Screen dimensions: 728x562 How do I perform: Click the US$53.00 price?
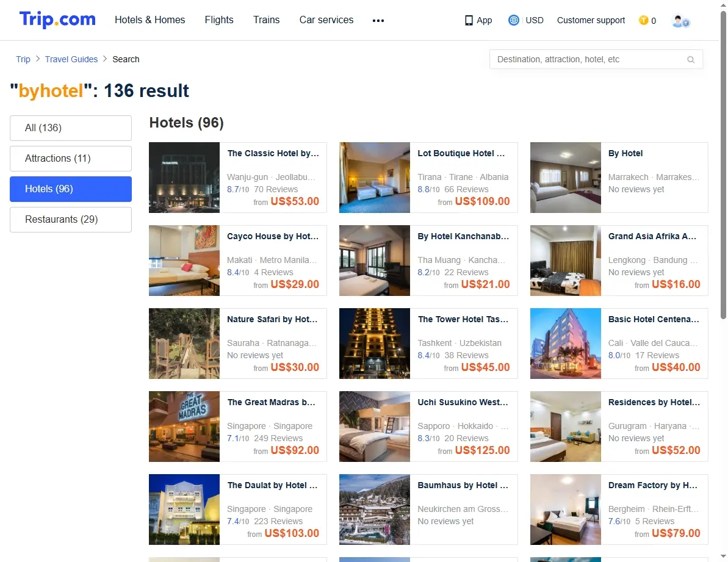[295, 201]
